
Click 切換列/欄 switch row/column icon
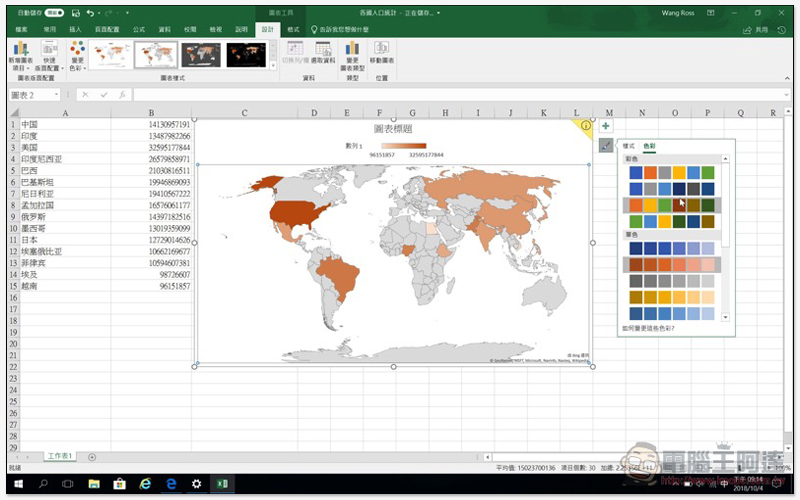tap(295, 53)
